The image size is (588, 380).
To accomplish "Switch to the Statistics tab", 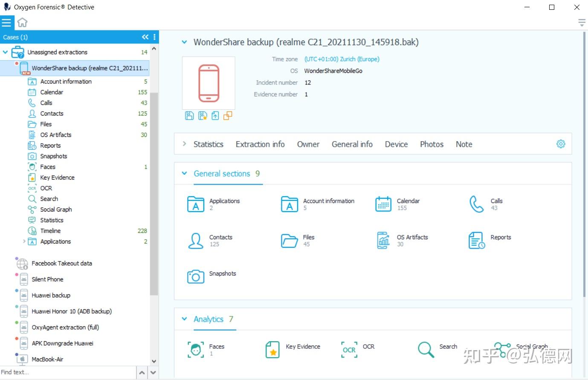I will (209, 144).
